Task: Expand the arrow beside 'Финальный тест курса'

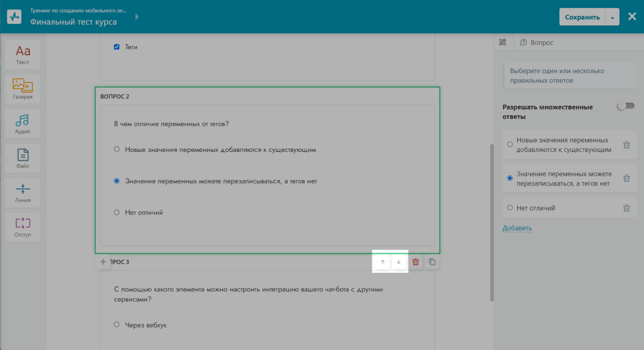Action: click(137, 17)
